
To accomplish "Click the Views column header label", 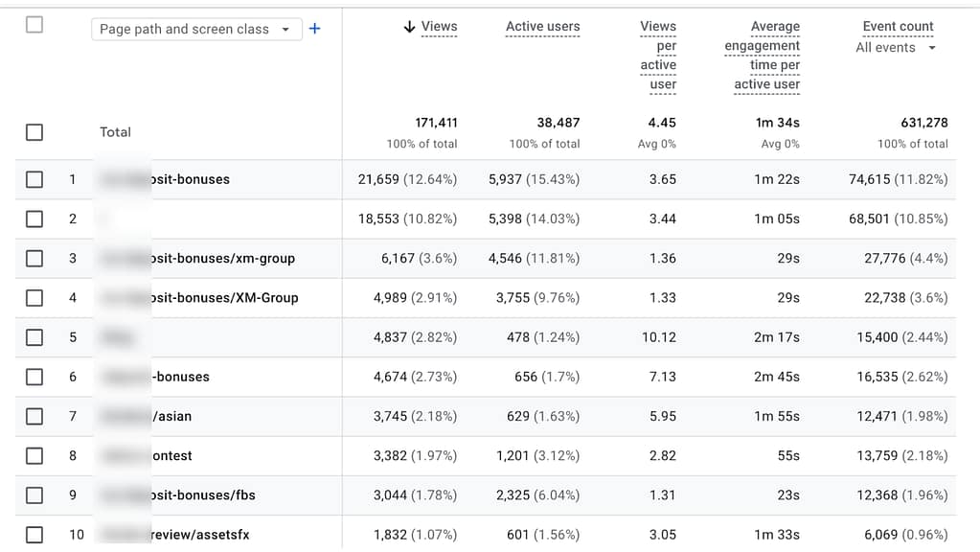I will point(438,27).
